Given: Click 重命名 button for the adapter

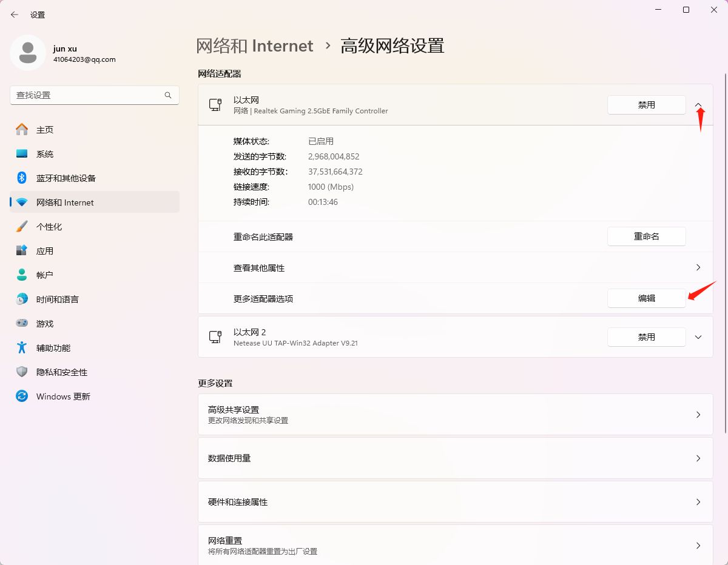Looking at the screenshot, I should [x=646, y=236].
